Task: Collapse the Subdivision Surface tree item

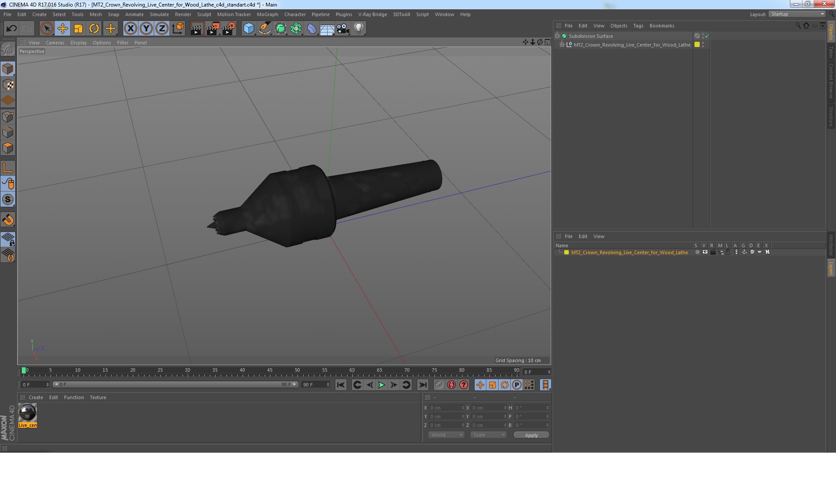Action: coord(557,36)
